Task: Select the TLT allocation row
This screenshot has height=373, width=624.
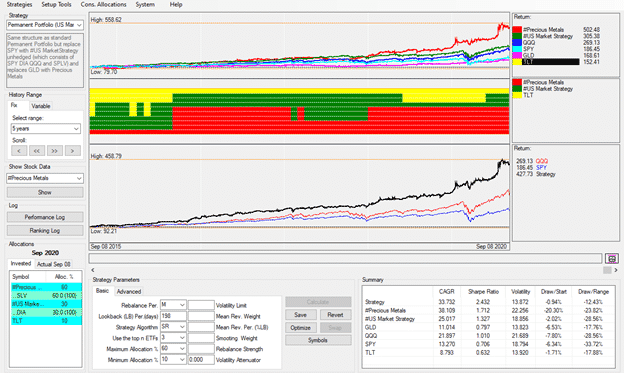Action: pyautogui.click(x=47, y=321)
